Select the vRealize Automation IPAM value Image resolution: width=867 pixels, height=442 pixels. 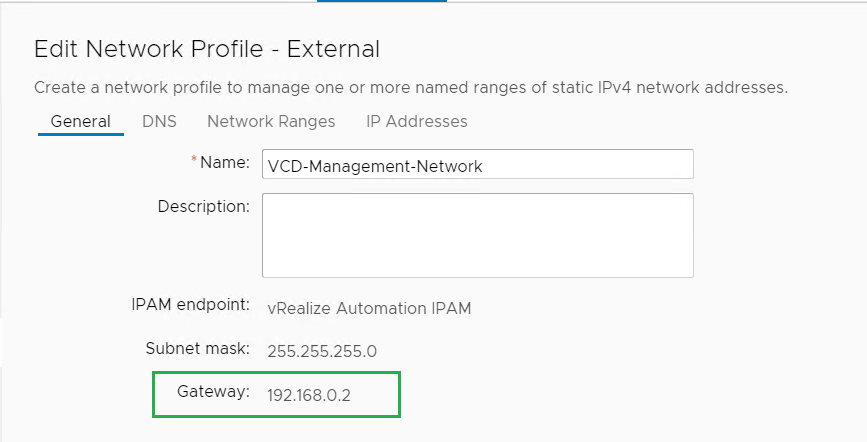[369, 308]
